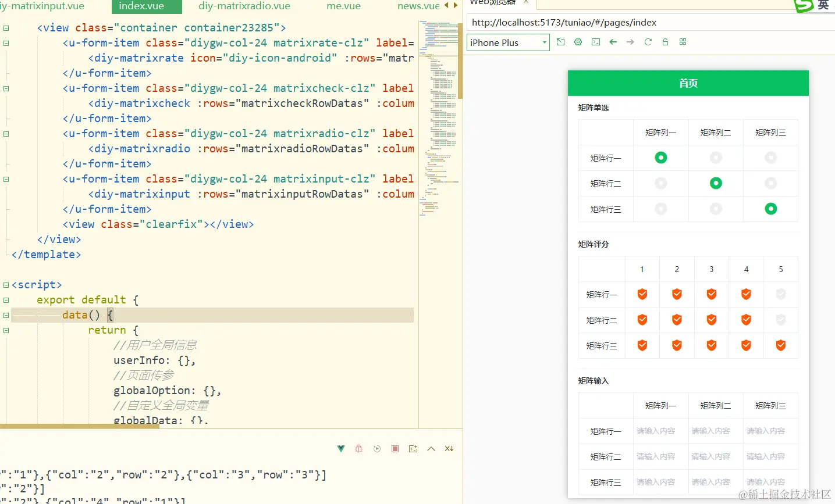The image size is (835, 504).
Task: Enter text for 矩阵行一 矩阵列一 input
Action: click(660, 431)
